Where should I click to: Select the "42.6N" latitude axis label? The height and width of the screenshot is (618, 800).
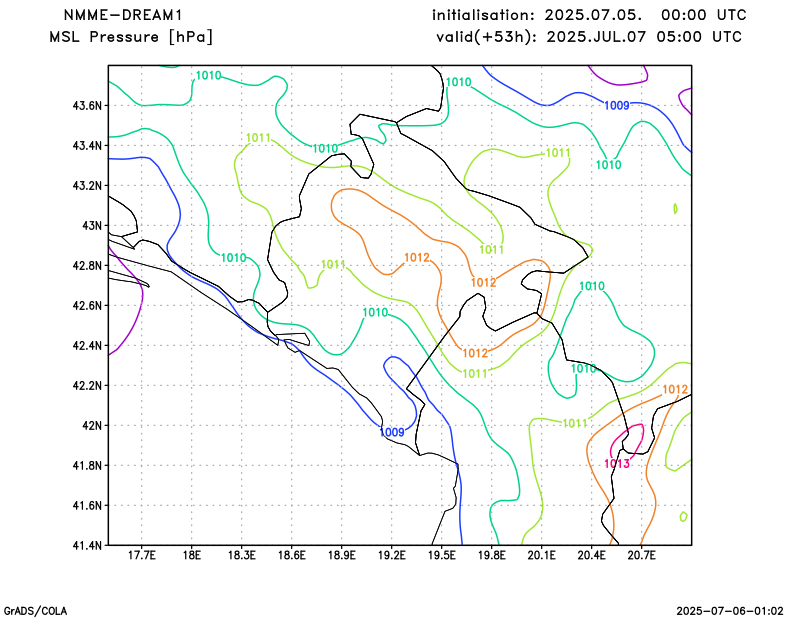point(87,306)
